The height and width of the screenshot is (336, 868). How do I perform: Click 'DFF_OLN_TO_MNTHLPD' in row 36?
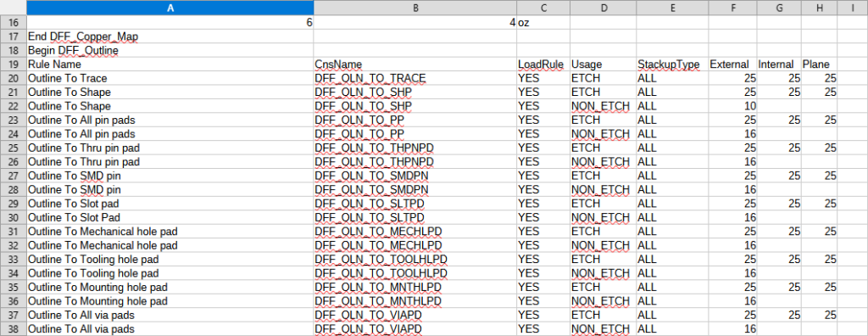click(415, 301)
